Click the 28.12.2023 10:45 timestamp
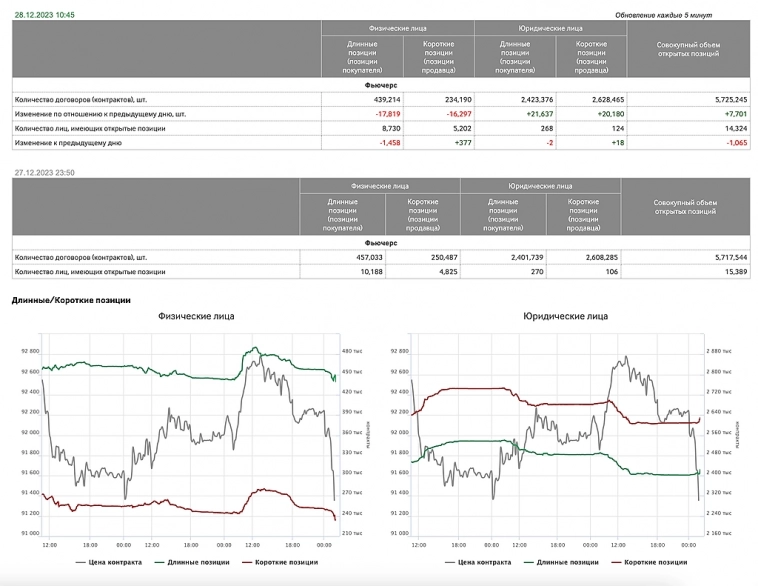 45,16
